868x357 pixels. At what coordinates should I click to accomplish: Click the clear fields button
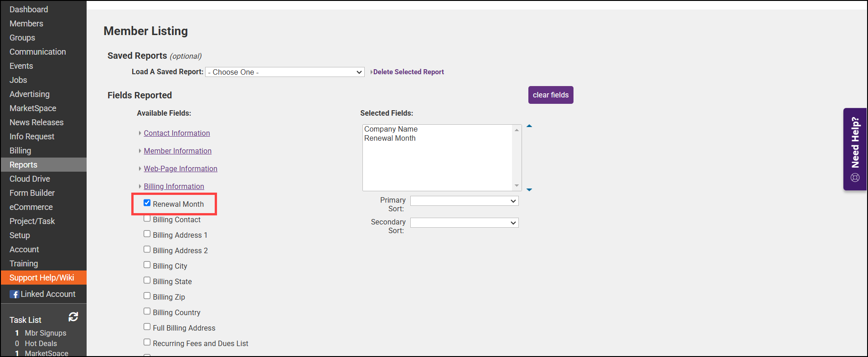tap(551, 95)
